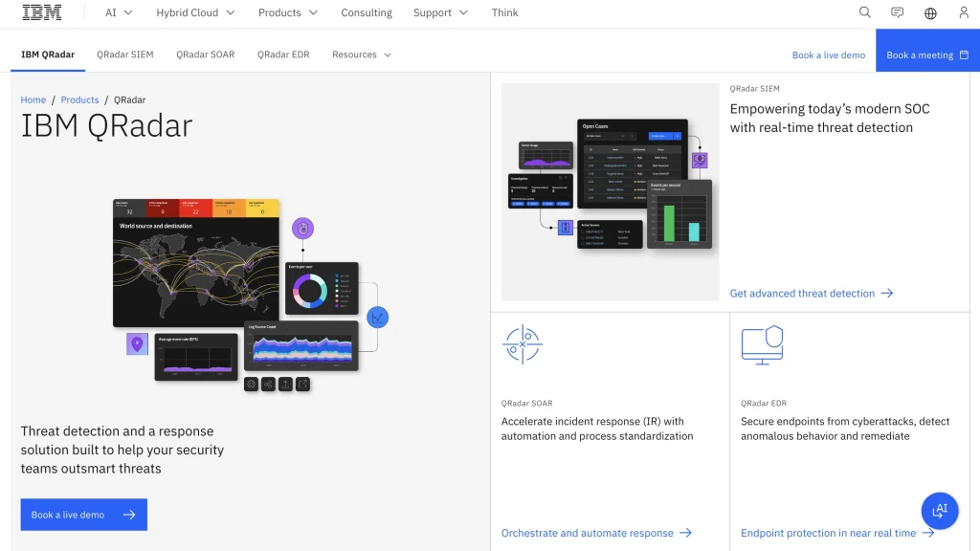Switch to the QRadar SOAR tab
This screenshot has height=551, width=980.
[x=205, y=55]
